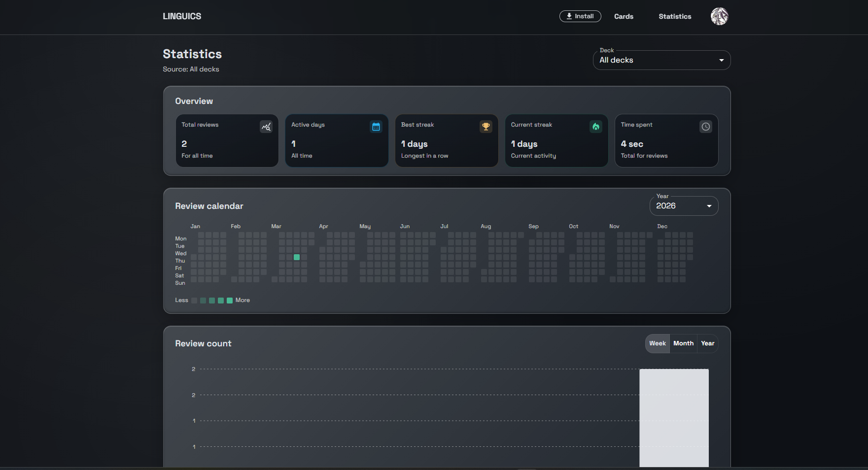
Task: Click the 'Aug' month label
Action: click(486, 227)
